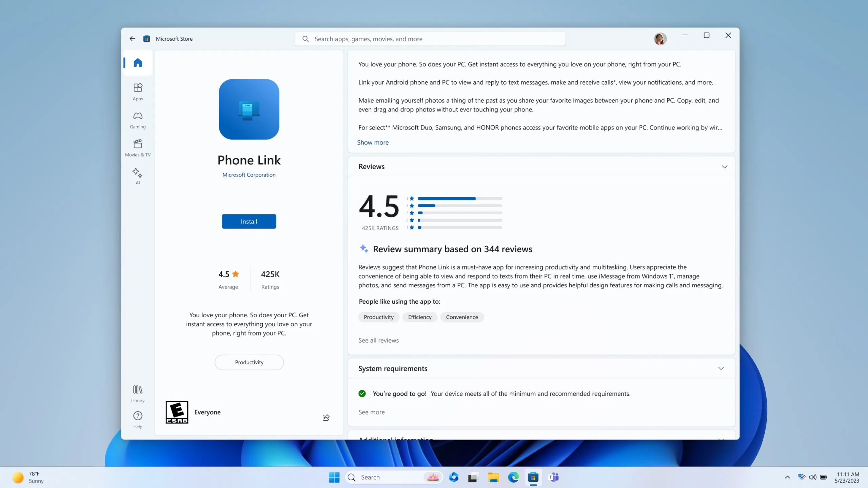
Task: Click the Help icon in sidebar
Action: (x=138, y=419)
